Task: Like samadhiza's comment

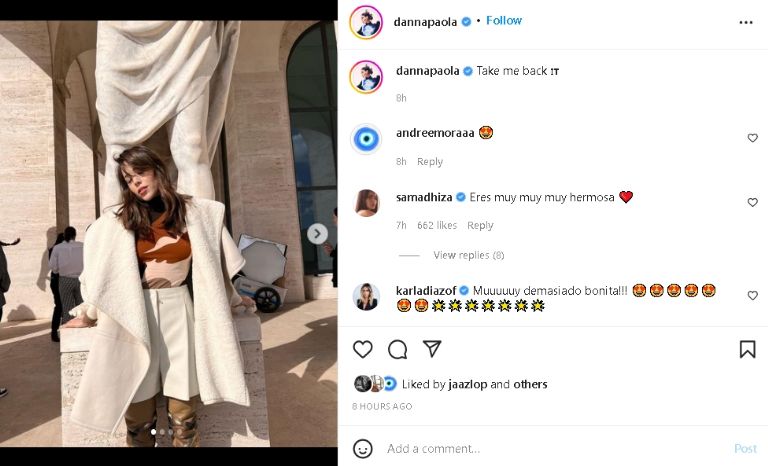Action: coord(753,202)
